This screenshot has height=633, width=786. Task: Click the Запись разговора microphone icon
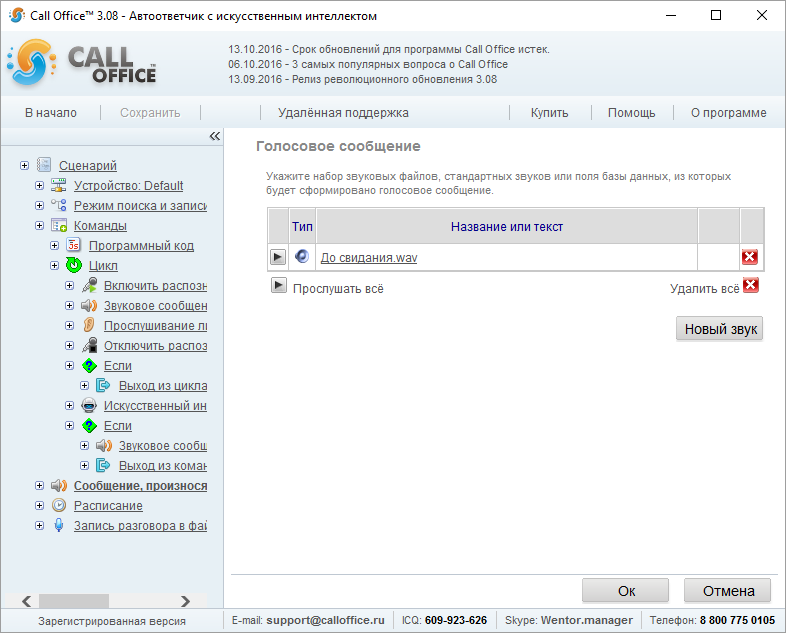[59, 525]
